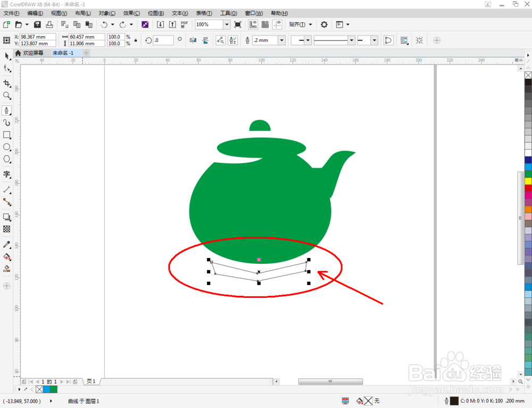Image resolution: width=532 pixels, height=408 pixels.
Task: Toggle the Wrap text button
Action: pyautogui.click(x=404, y=40)
